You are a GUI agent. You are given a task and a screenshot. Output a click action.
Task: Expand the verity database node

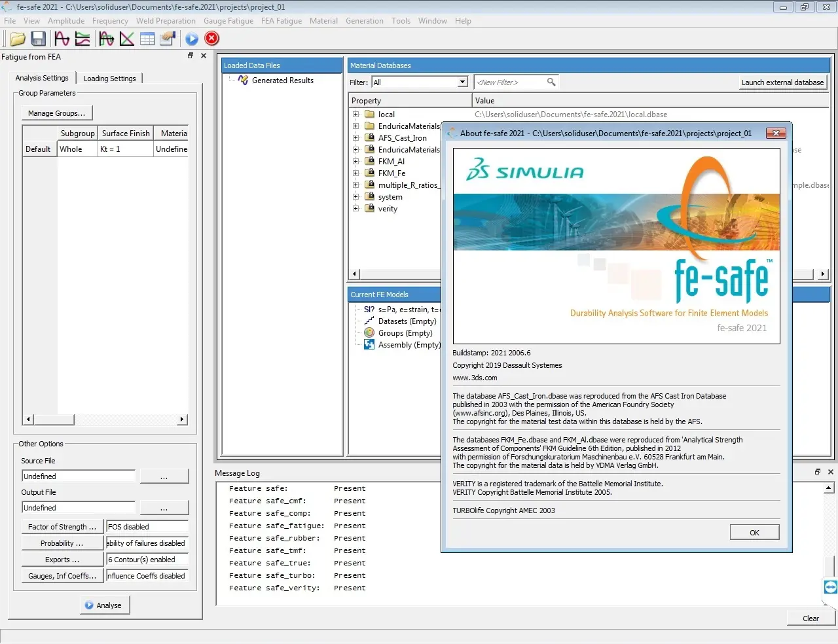[356, 209]
